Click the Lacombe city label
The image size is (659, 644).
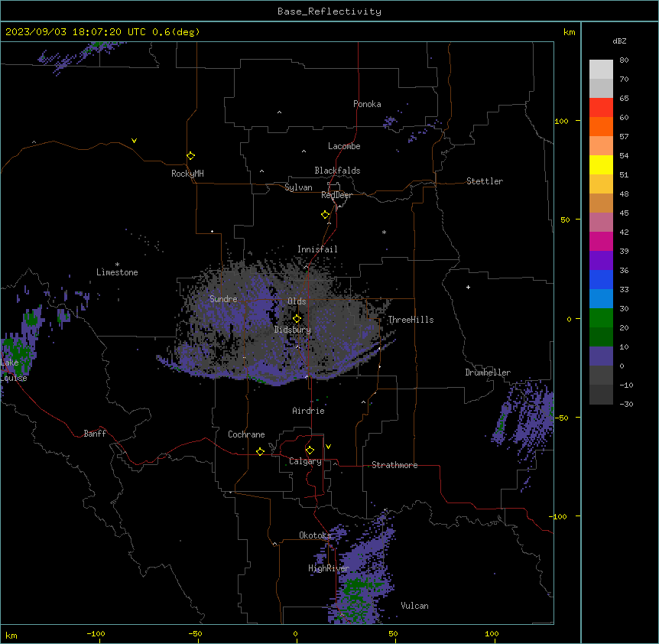[x=344, y=146]
